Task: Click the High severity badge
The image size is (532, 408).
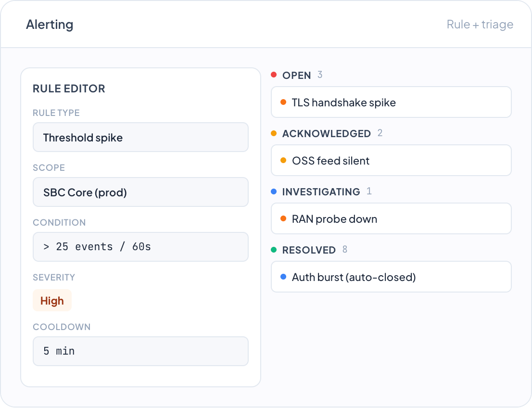Action: click(52, 300)
